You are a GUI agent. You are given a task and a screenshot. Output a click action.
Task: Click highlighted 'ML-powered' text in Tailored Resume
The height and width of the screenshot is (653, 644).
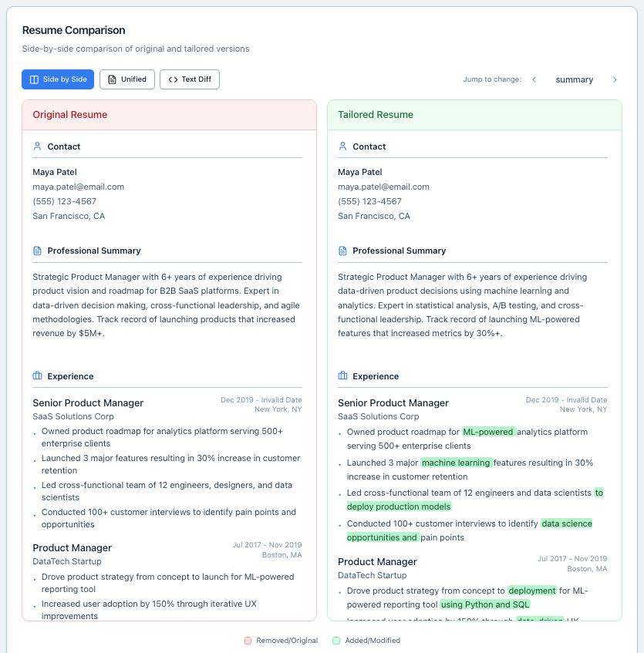(488, 432)
